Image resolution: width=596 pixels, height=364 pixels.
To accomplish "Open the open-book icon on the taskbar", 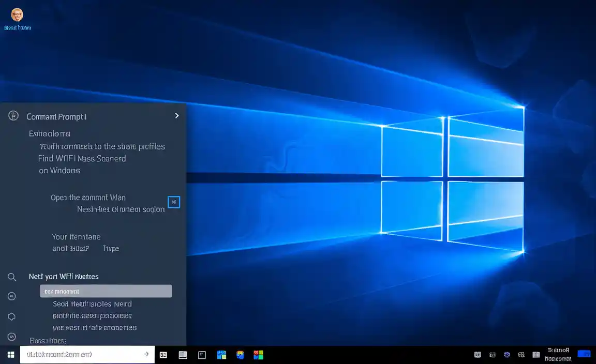I will (x=183, y=355).
